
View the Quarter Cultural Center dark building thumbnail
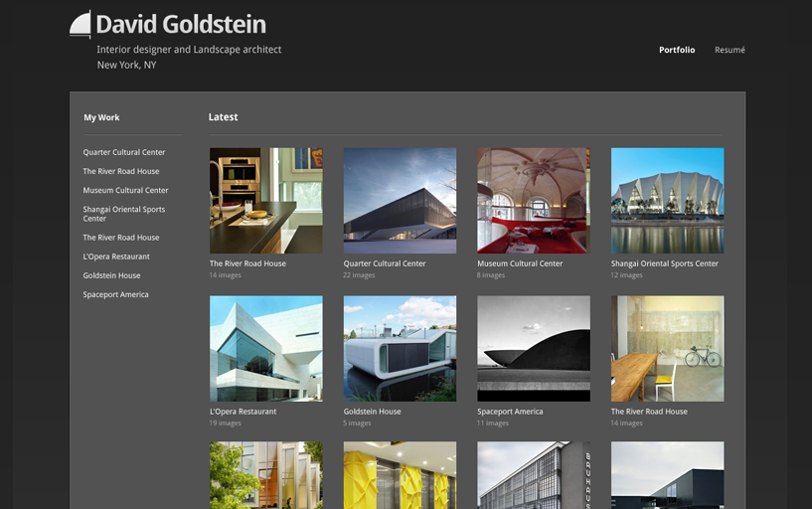400,201
